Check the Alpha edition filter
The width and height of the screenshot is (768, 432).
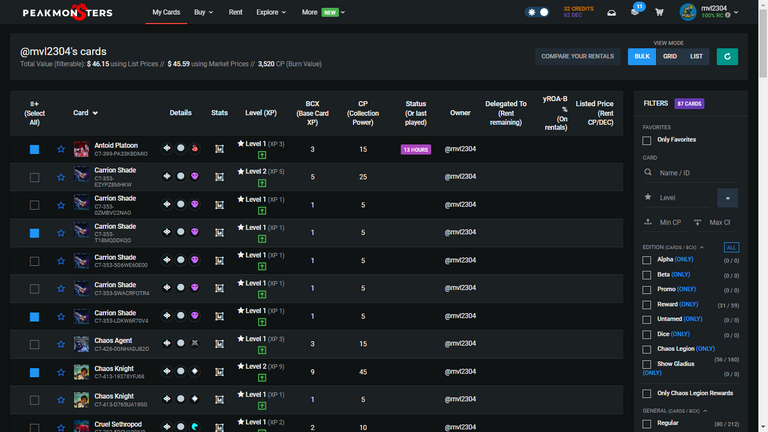tap(647, 260)
